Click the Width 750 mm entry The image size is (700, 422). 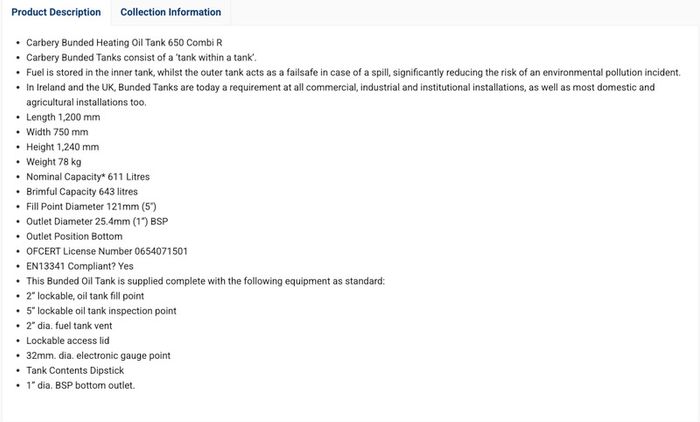coord(57,132)
